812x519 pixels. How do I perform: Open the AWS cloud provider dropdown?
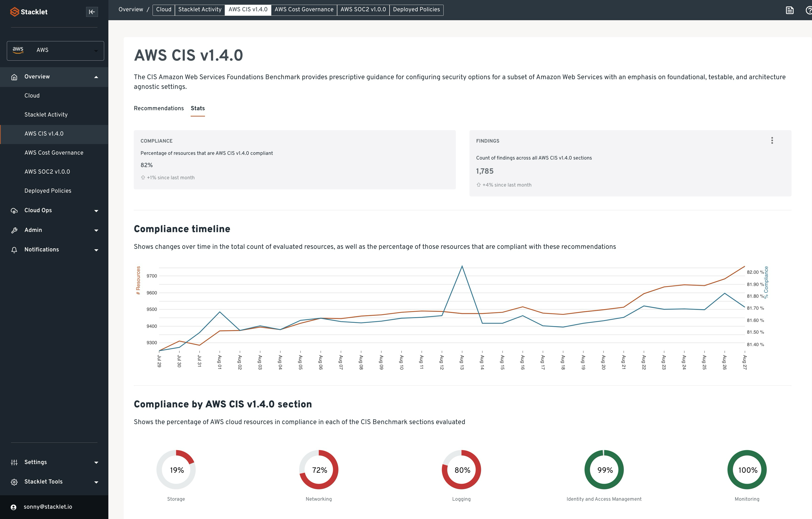click(x=55, y=51)
